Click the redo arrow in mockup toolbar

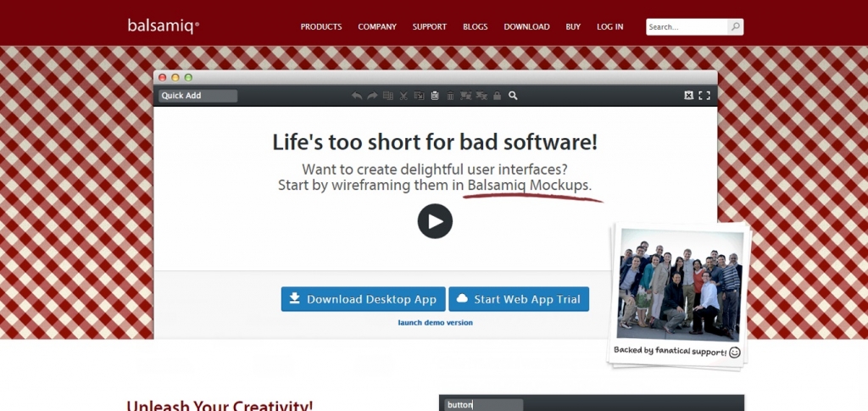(x=372, y=96)
